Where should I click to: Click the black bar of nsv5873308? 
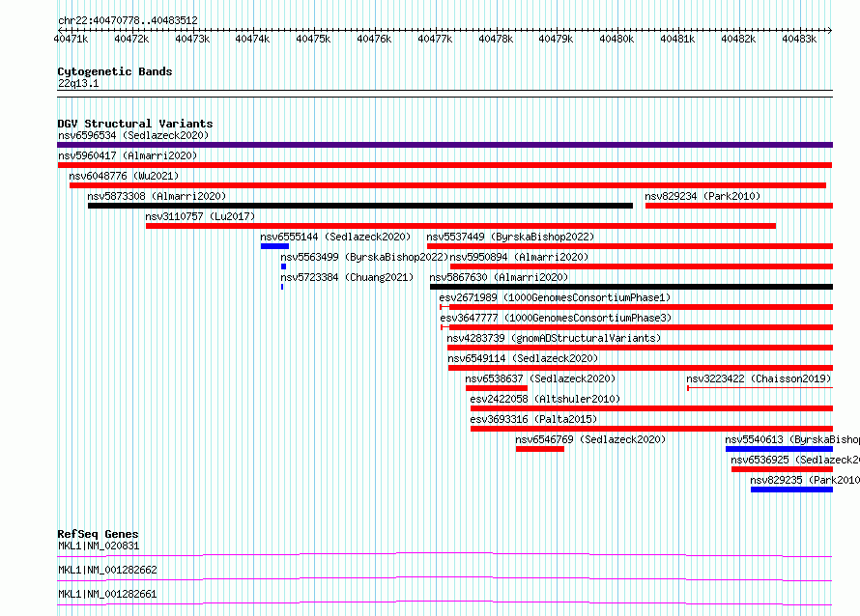click(x=360, y=206)
